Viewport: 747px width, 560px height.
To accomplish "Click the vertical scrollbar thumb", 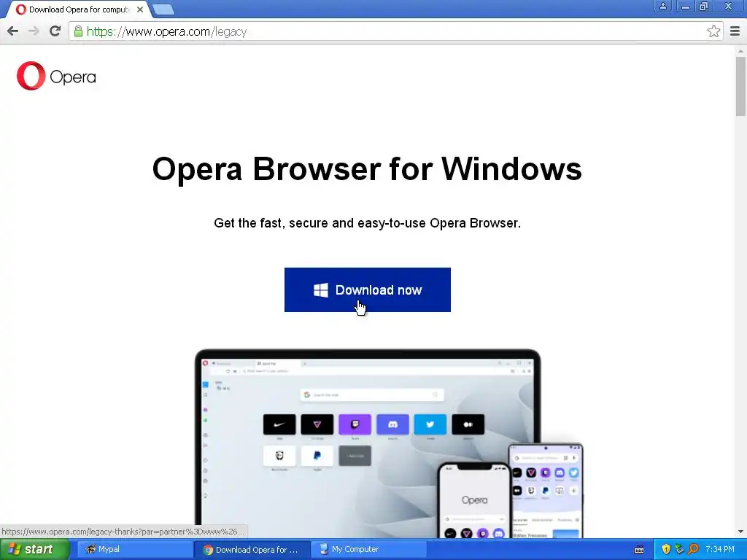I will click(x=740, y=86).
